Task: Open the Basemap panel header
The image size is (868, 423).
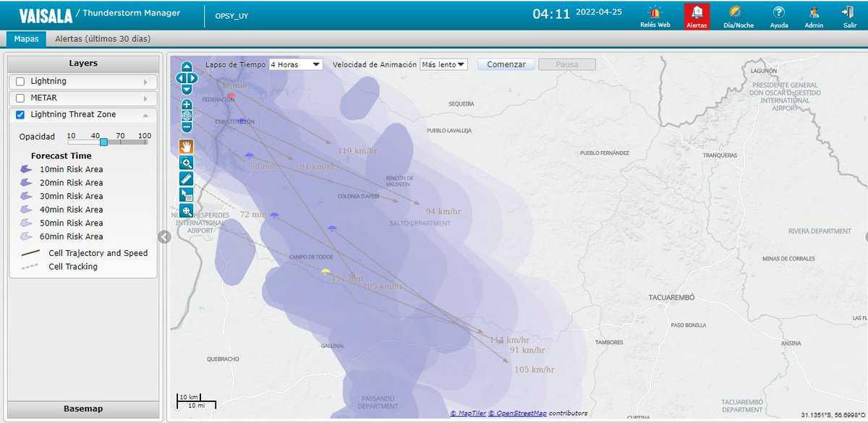Action: tap(83, 409)
